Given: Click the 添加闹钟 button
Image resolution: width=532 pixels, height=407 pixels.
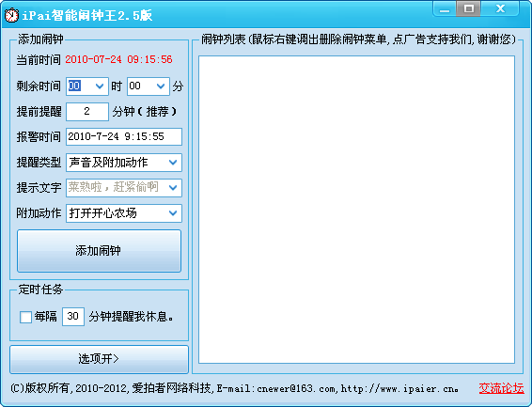Looking at the screenshot, I should tap(99, 251).
